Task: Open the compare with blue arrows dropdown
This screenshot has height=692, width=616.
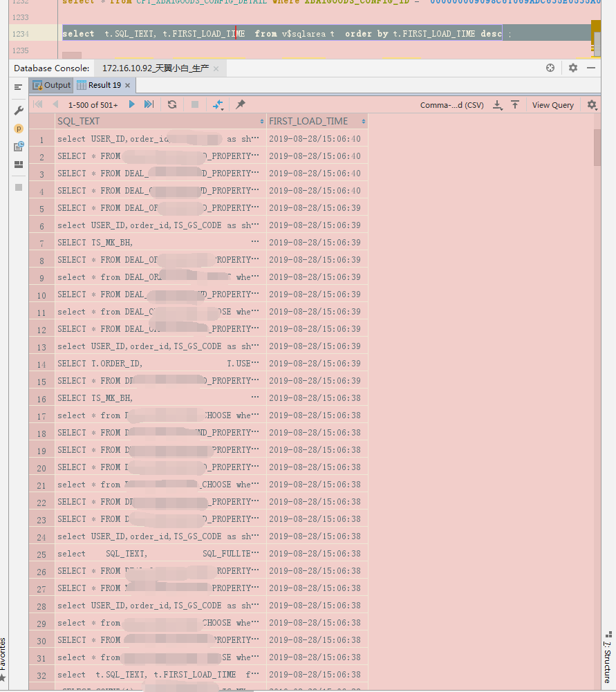Action: tap(218, 105)
